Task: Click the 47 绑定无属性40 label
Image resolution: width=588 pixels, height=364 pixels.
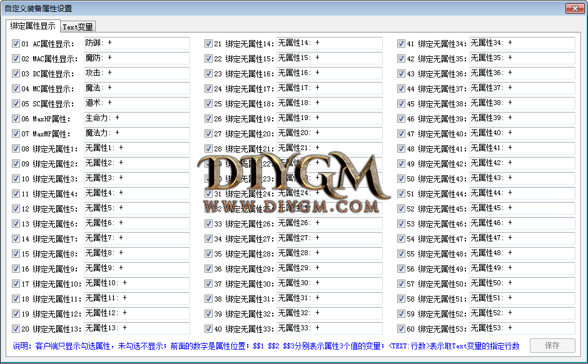Action: coord(437,134)
